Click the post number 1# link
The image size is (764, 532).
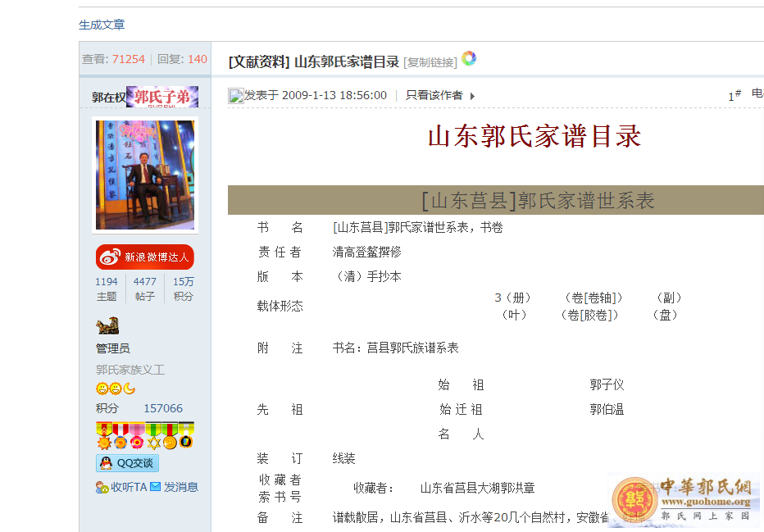(x=732, y=95)
